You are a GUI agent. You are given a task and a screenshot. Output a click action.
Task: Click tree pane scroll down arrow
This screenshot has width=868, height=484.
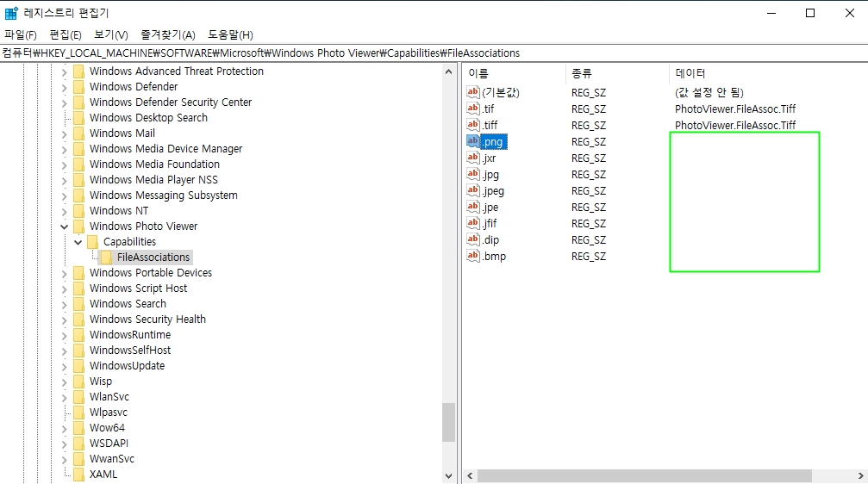tap(448, 475)
